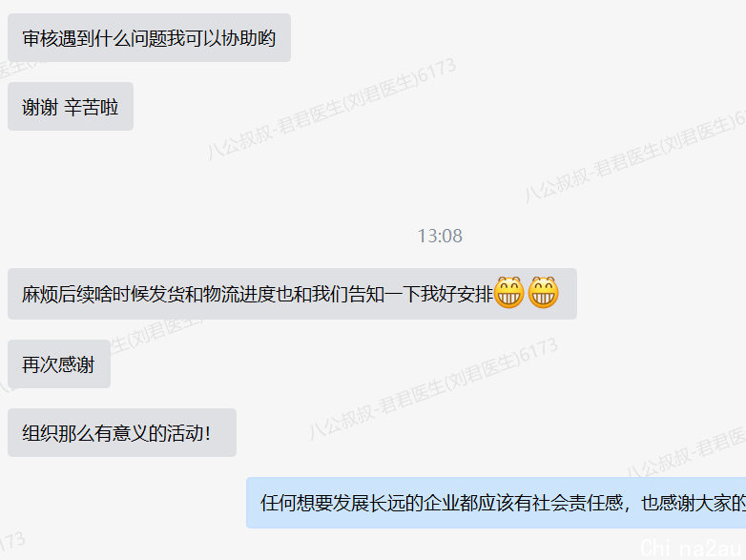Viewport: 746px width, 560px height.
Task: Click the blue reply about 社会责任感
Action: point(496,503)
